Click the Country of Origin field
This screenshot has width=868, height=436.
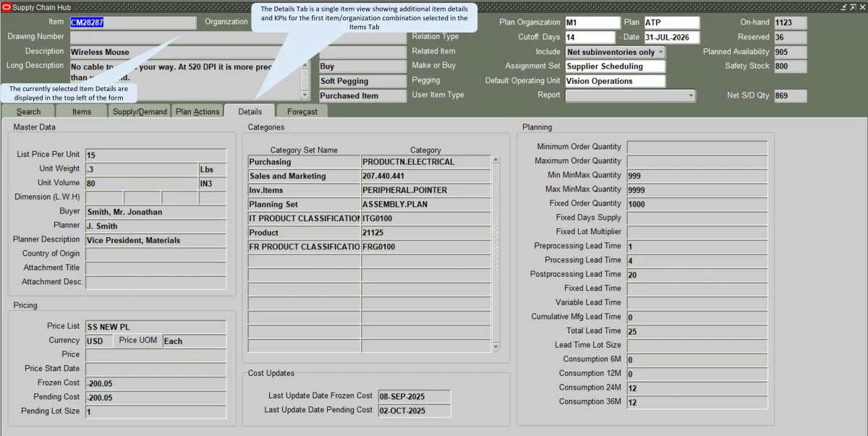click(156, 254)
